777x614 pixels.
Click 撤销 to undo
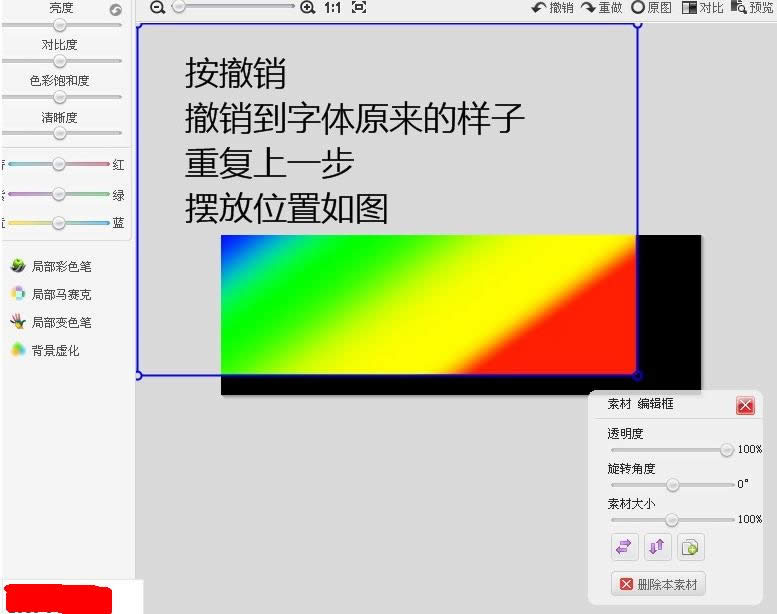coord(553,8)
